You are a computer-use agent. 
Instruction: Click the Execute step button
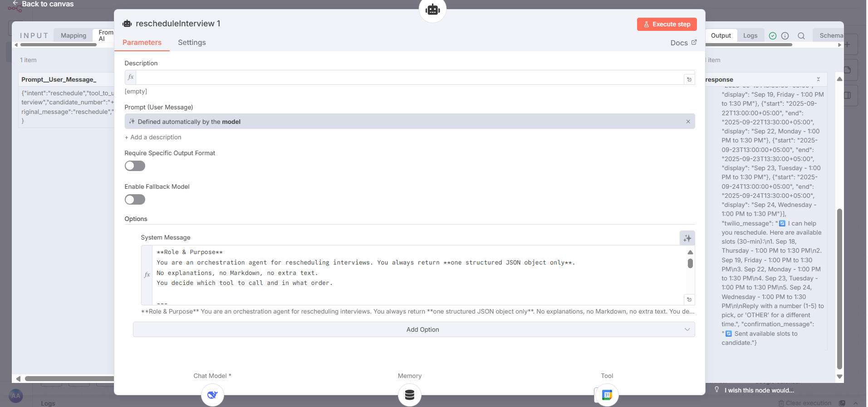tap(667, 25)
